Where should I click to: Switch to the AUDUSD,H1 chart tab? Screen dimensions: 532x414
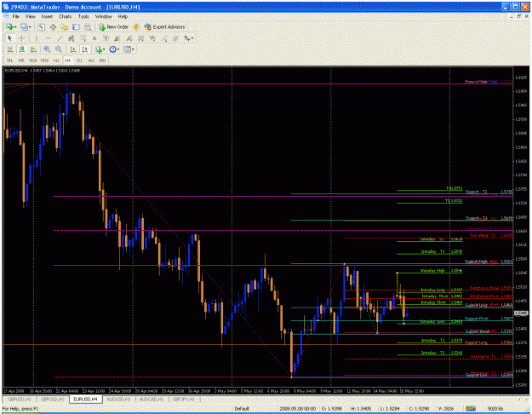[x=118, y=399]
